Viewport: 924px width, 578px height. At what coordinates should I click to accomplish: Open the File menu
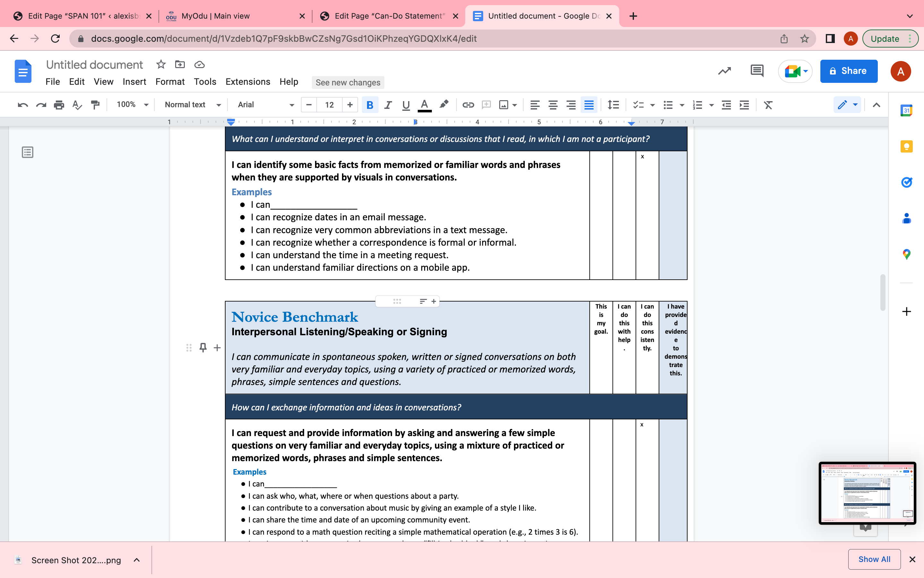tap(53, 82)
